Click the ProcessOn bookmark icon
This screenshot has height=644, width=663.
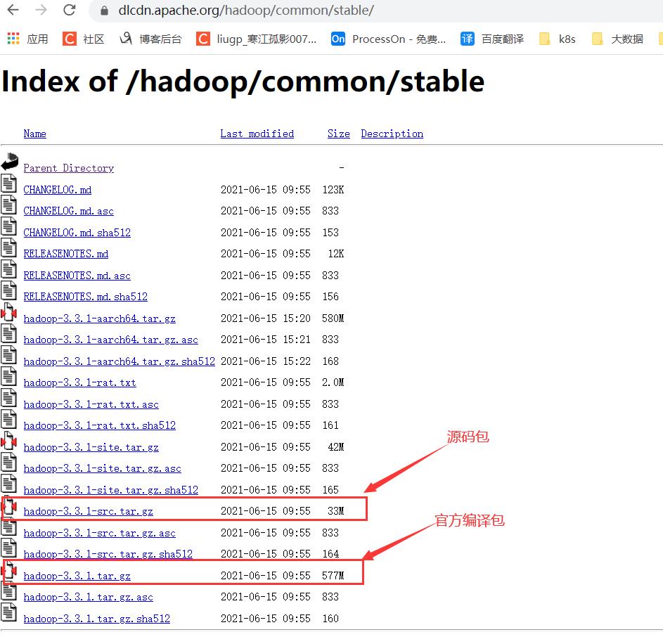[337, 39]
